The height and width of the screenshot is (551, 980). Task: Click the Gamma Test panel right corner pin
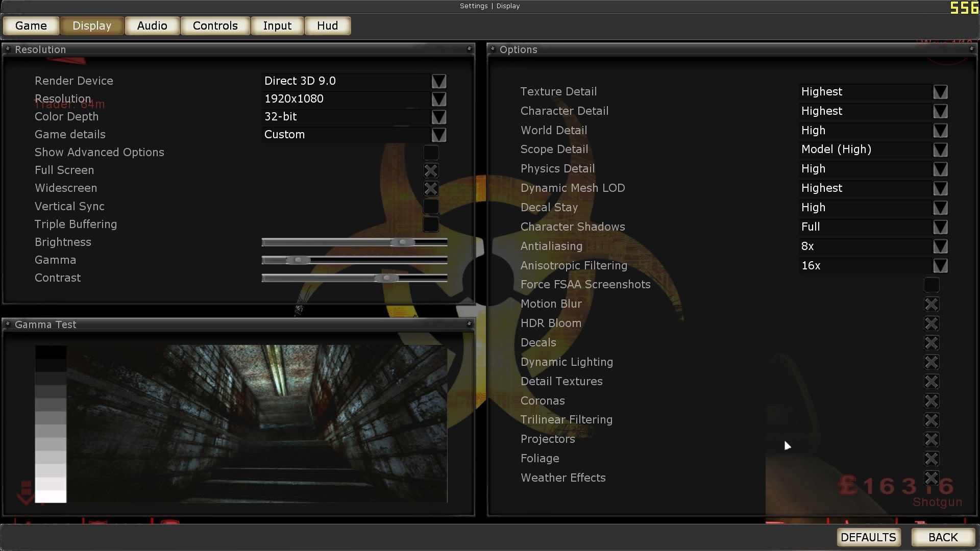coord(469,323)
